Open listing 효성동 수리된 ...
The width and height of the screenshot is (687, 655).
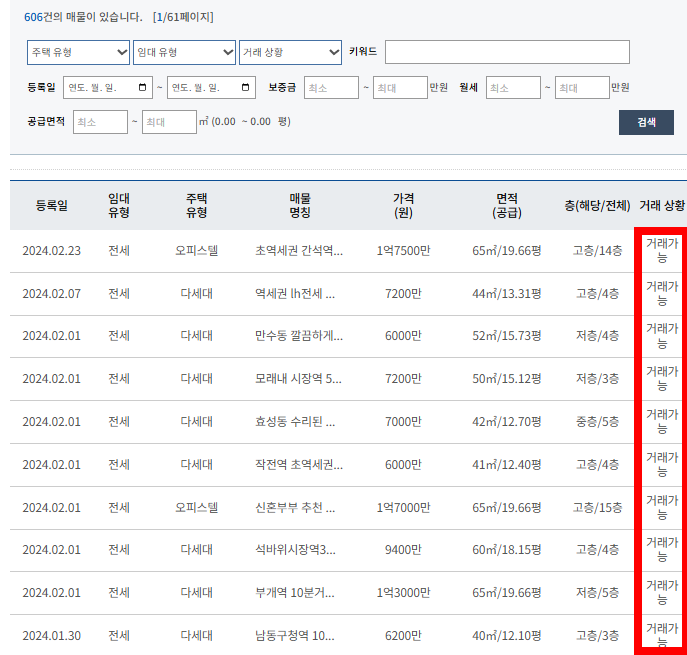[x=295, y=421]
